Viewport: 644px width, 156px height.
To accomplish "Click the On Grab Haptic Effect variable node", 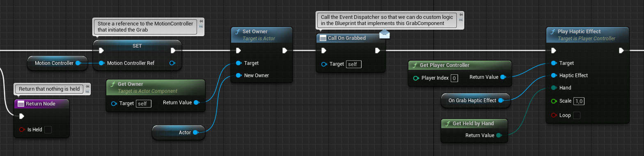I will click(476, 100).
